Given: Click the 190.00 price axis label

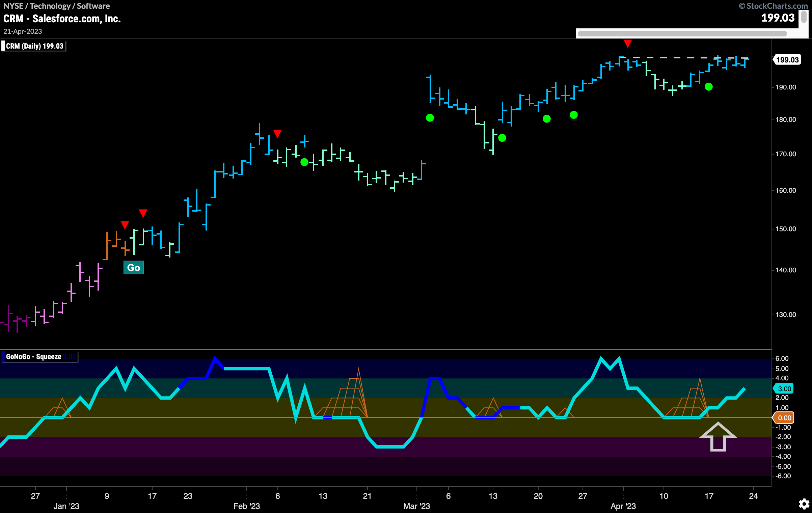Looking at the screenshot, I should 786,87.
